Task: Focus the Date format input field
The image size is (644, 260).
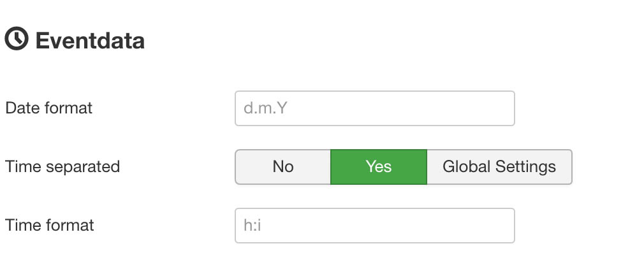Action: pyautogui.click(x=374, y=108)
